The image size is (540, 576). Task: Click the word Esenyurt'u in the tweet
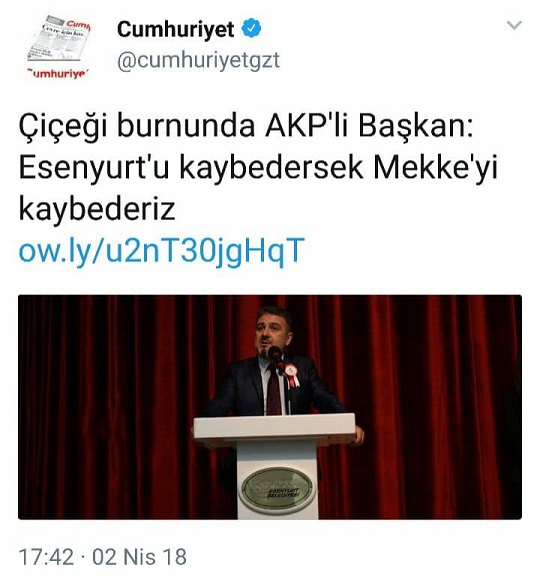click(x=94, y=168)
